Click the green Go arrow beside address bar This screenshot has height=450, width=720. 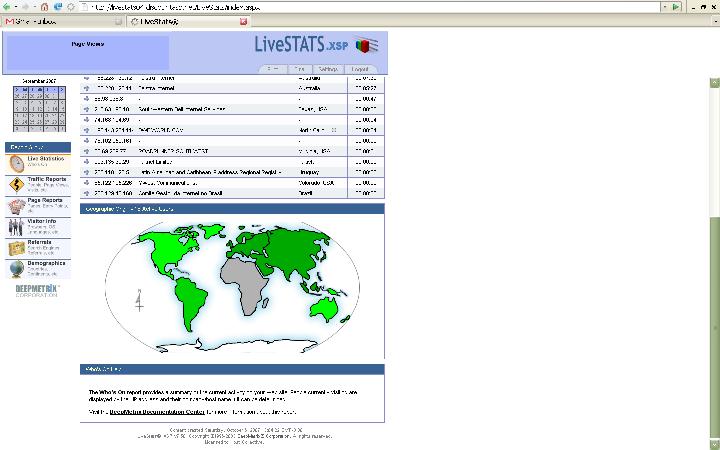click(x=676, y=7)
